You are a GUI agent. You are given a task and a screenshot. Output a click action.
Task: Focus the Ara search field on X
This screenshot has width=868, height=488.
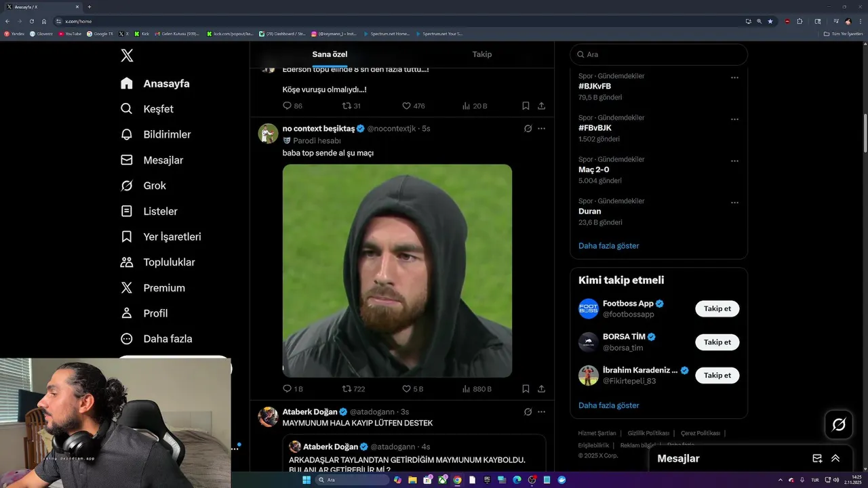[658, 54]
